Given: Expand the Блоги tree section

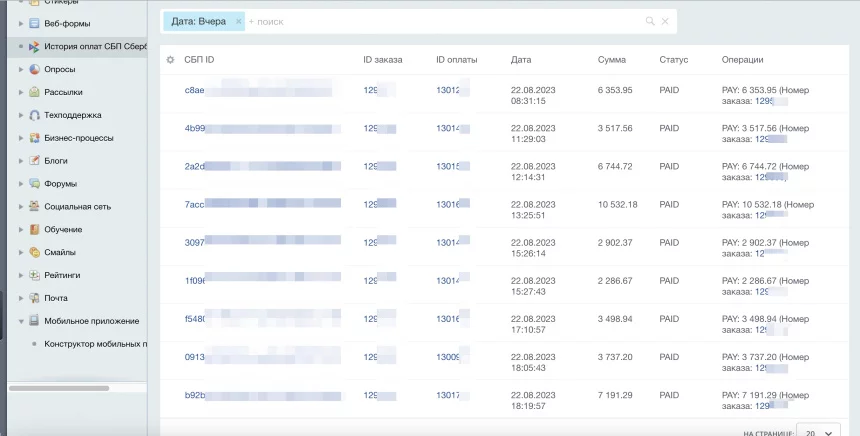Looking at the screenshot, I should pos(21,161).
